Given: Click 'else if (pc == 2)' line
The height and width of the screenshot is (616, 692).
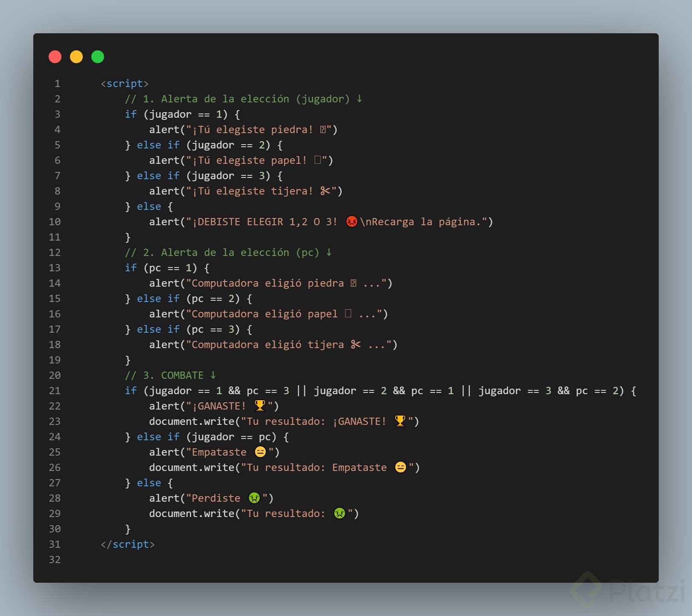Looking at the screenshot, I should click(x=188, y=299).
